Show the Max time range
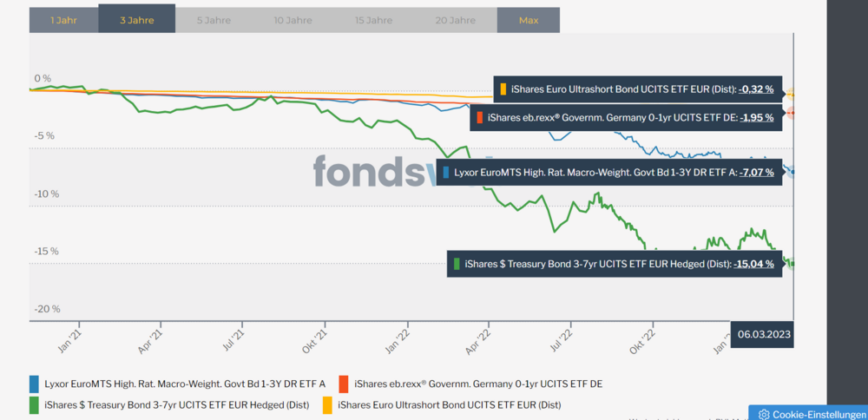Viewport: 868px width, 420px height. tap(529, 19)
